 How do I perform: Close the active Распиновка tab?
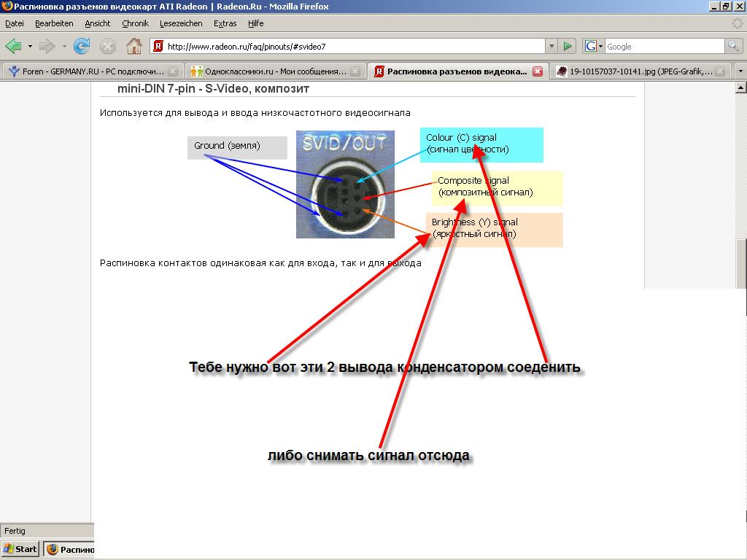point(538,71)
